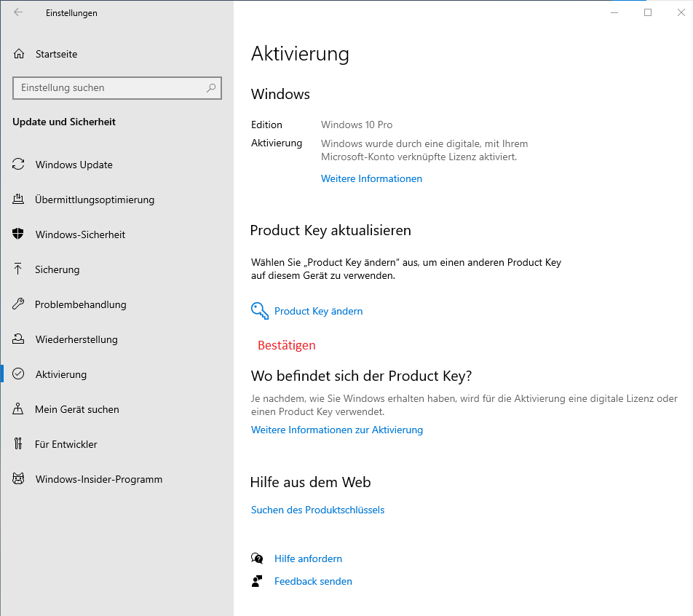
Task: Select Problembehandlung in the sidebar
Action: (80, 304)
